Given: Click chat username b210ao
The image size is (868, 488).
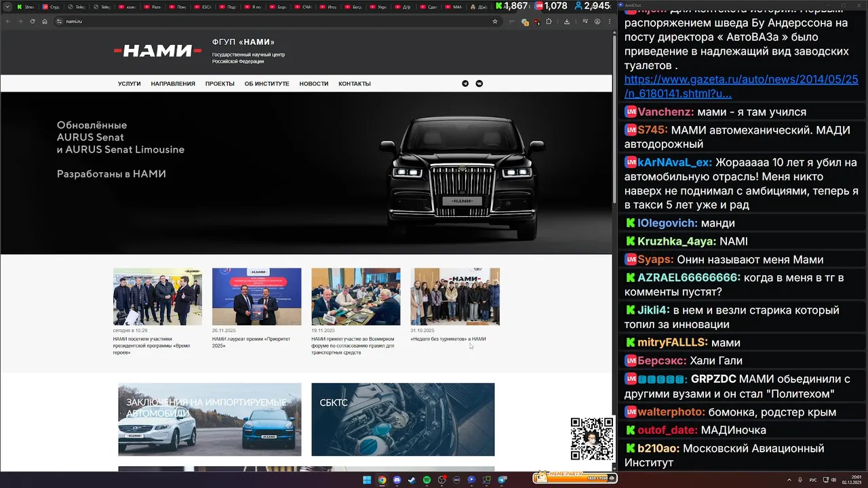Looking at the screenshot, I should [658, 449].
